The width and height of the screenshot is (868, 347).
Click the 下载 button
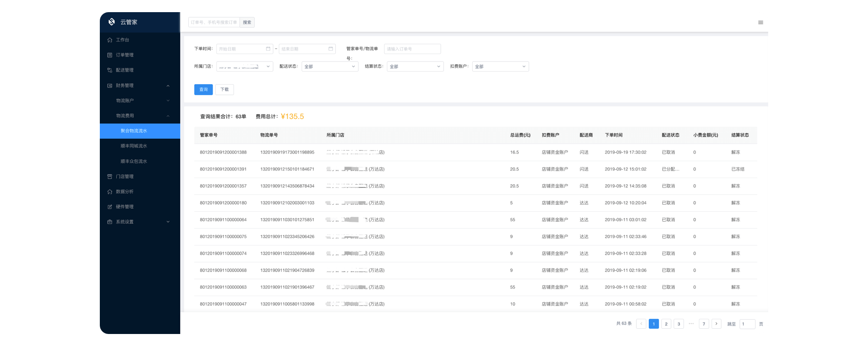224,89
